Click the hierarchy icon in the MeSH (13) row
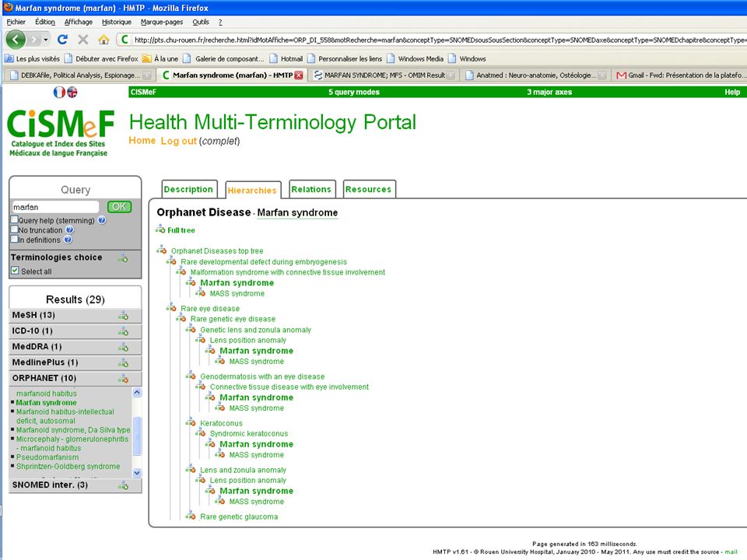The image size is (747, 560). click(124, 315)
